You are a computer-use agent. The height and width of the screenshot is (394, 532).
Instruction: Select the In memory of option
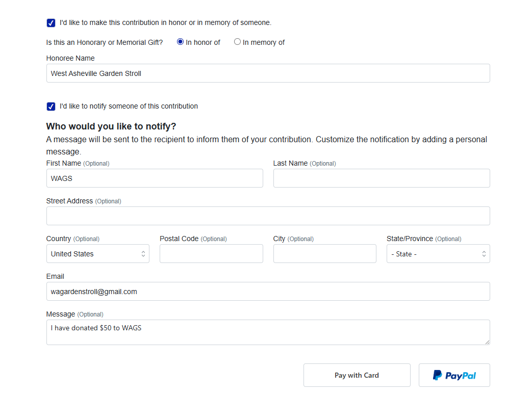(237, 42)
